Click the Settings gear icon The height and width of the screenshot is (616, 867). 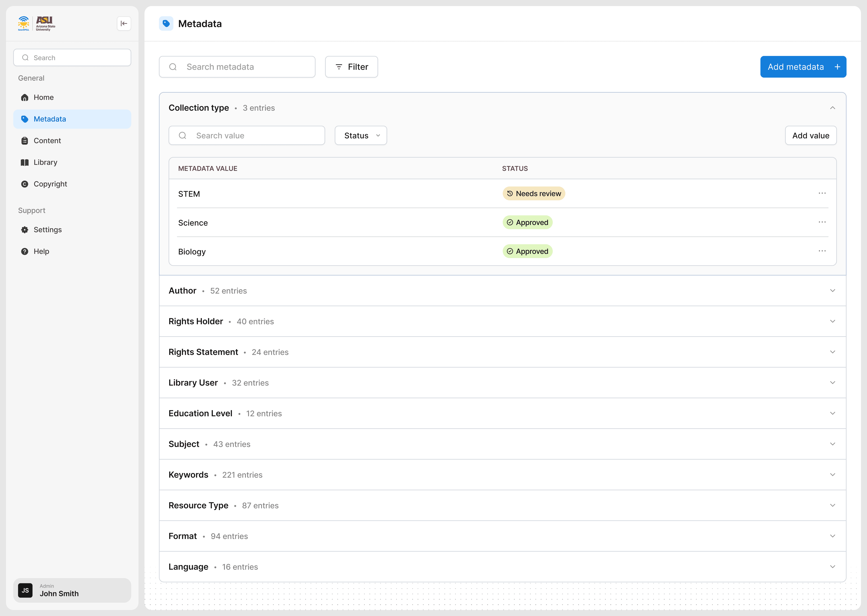[25, 230]
